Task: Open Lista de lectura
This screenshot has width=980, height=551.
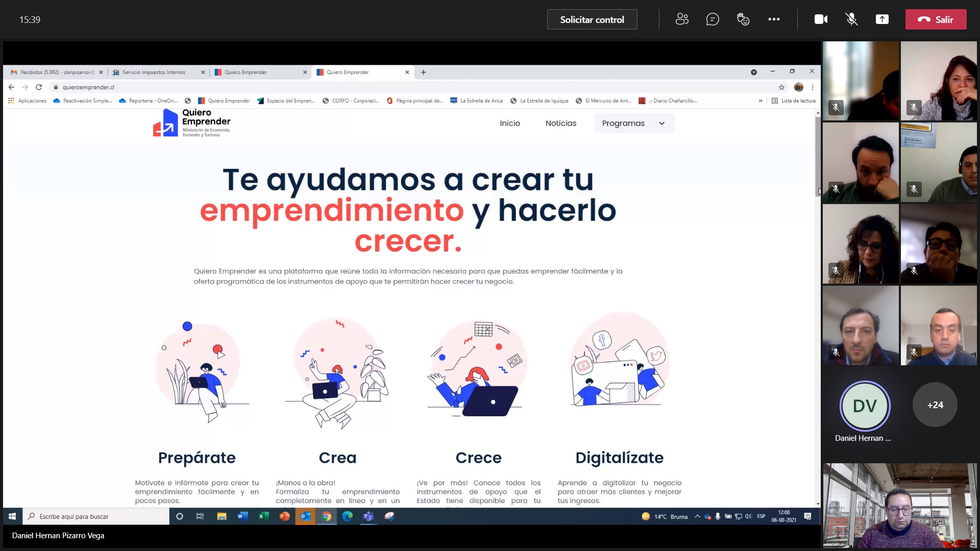Action: coord(793,101)
